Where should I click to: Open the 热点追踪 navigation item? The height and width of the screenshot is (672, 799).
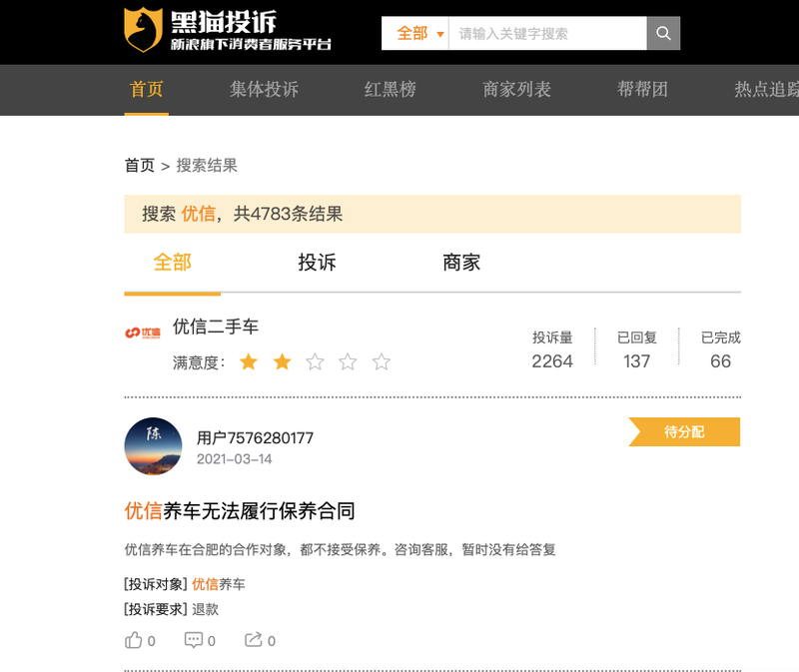766,90
